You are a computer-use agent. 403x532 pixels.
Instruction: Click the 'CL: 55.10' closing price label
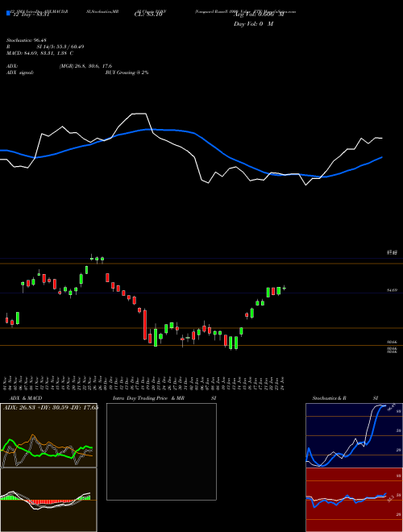pyautogui.click(x=148, y=15)
